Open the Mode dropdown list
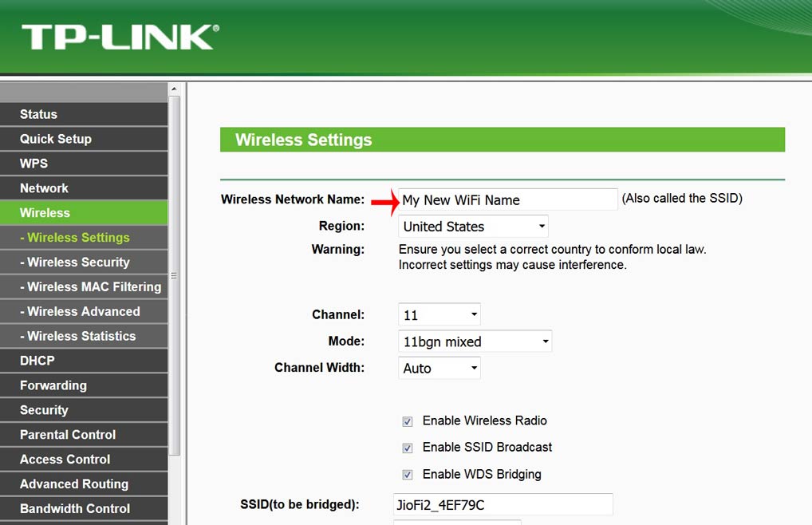 coord(475,341)
